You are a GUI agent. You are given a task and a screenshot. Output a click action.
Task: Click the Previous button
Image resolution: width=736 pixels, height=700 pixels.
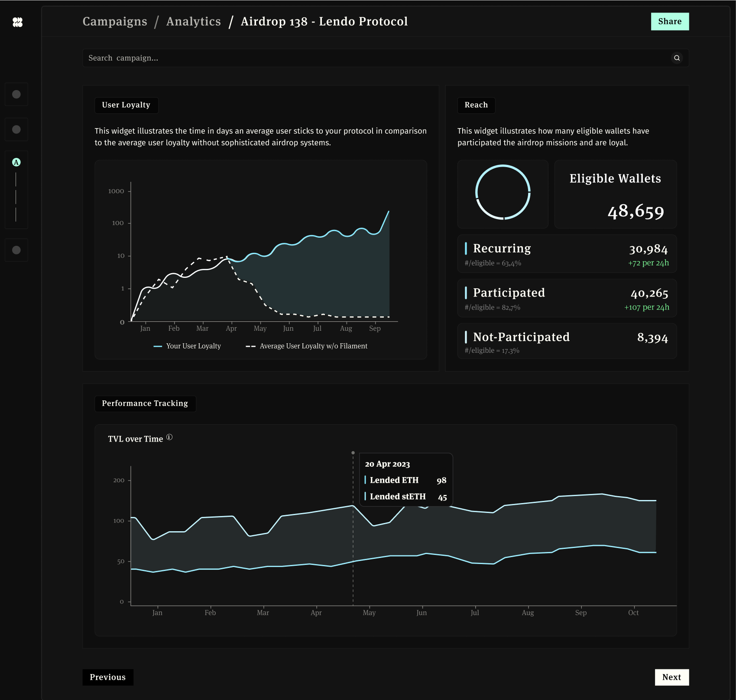(x=108, y=677)
